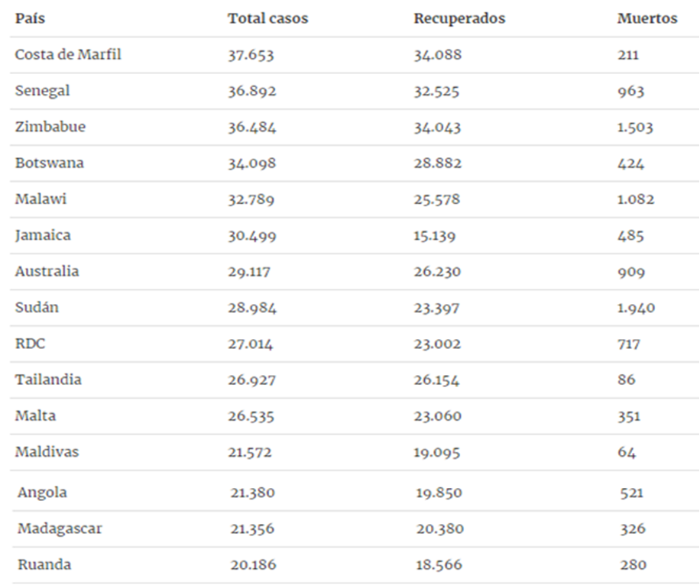
Task: Click Malawi deaths value 1.082
Action: [636, 199]
